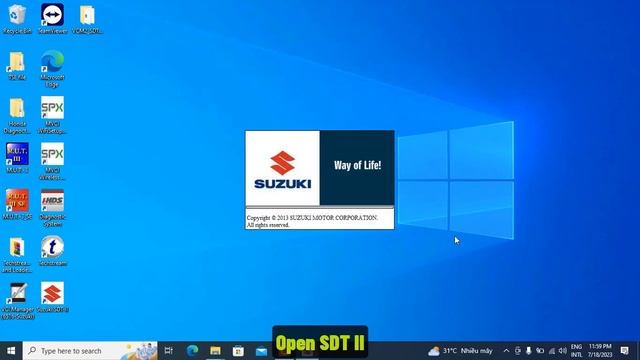Open the Windows Start menu
Image resolution: width=640 pixels, height=360 pixels.
point(11,351)
